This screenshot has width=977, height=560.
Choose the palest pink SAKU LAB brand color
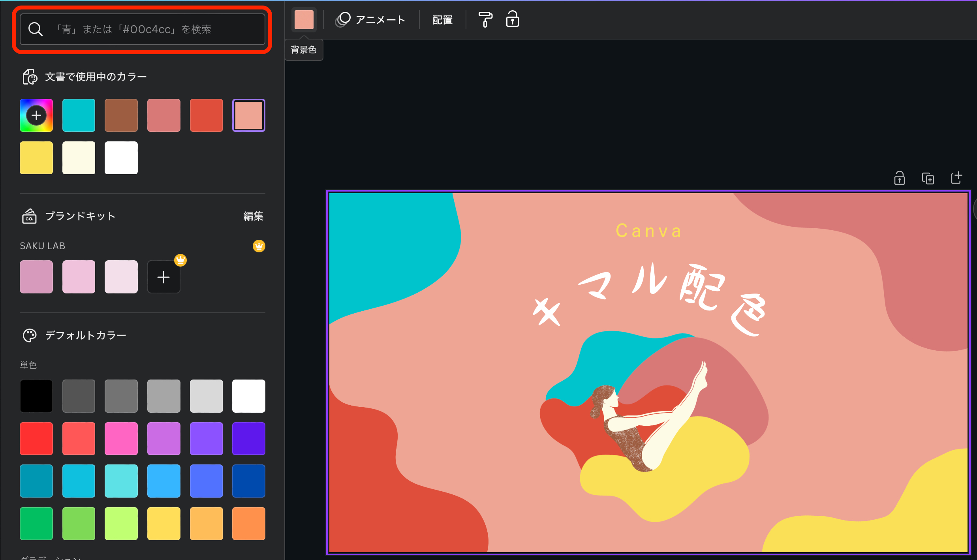(121, 277)
